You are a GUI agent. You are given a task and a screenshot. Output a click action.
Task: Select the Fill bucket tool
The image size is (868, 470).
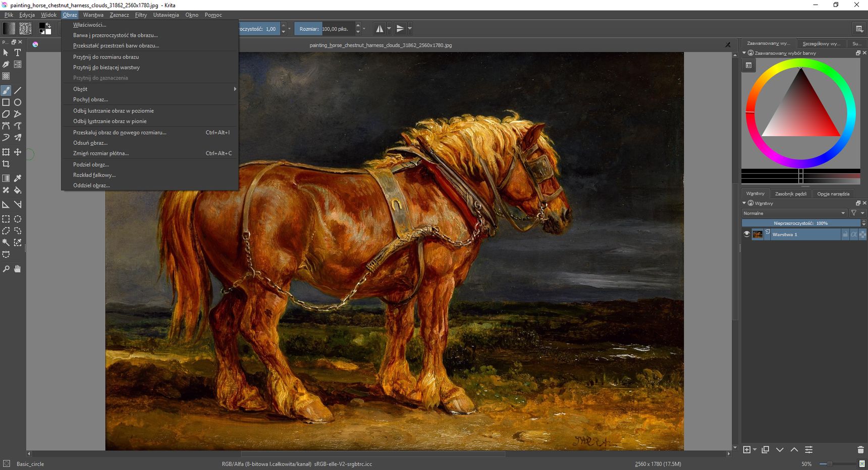tap(18, 190)
